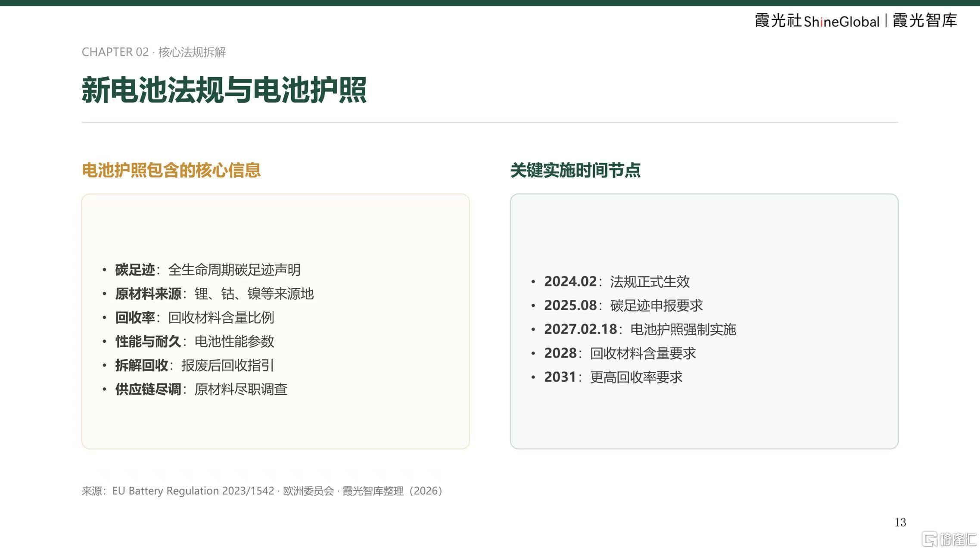Click the heading 关键实施时间节点
Screen dimensions: 980x551
click(x=575, y=170)
